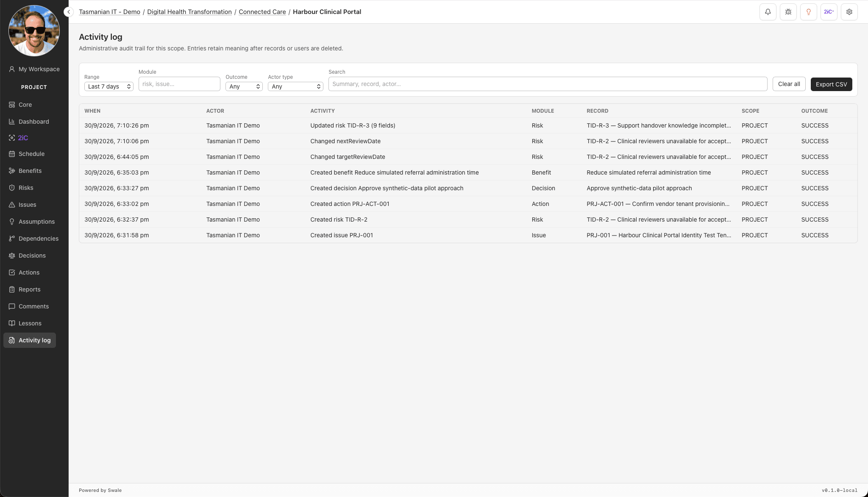868x497 pixels.
Task: Click the '30/9/2026, 6:35:03 pm' timestamp
Action: pos(117,172)
